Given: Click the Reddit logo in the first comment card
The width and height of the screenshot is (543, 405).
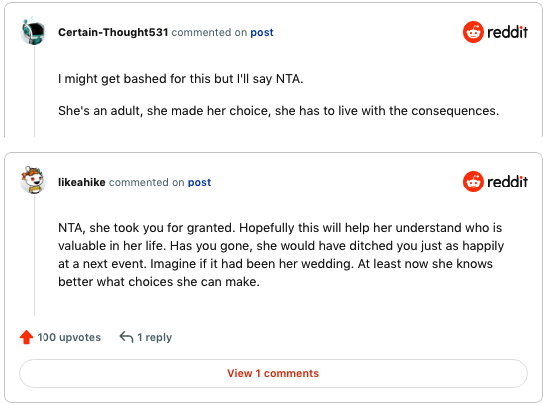Looking at the screenshot, I should pyautogui.click(x=495, y=32).
